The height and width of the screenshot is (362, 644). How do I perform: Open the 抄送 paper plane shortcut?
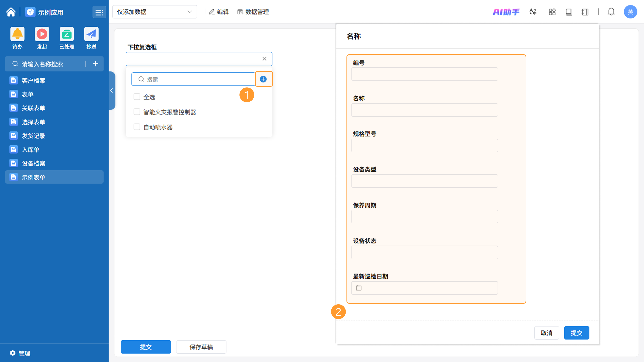tap(91, 34)
